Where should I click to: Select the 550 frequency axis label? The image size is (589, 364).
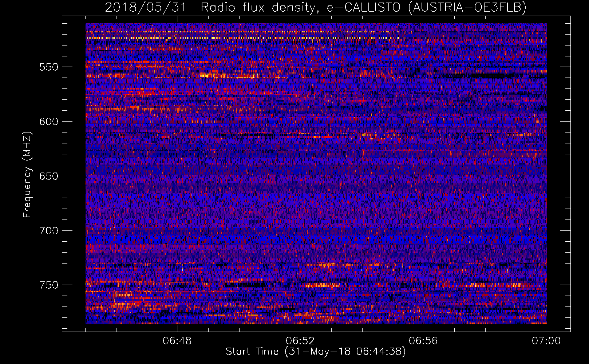(x=49, y=67)
